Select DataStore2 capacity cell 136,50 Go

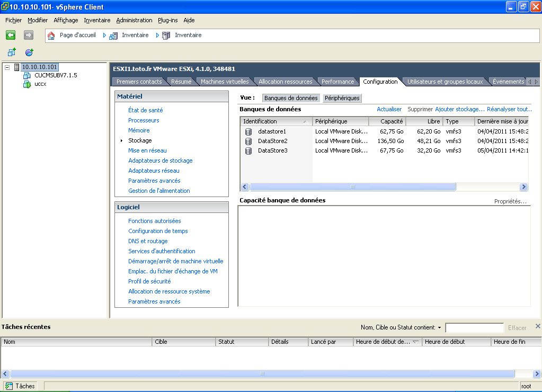coord(390,141)
